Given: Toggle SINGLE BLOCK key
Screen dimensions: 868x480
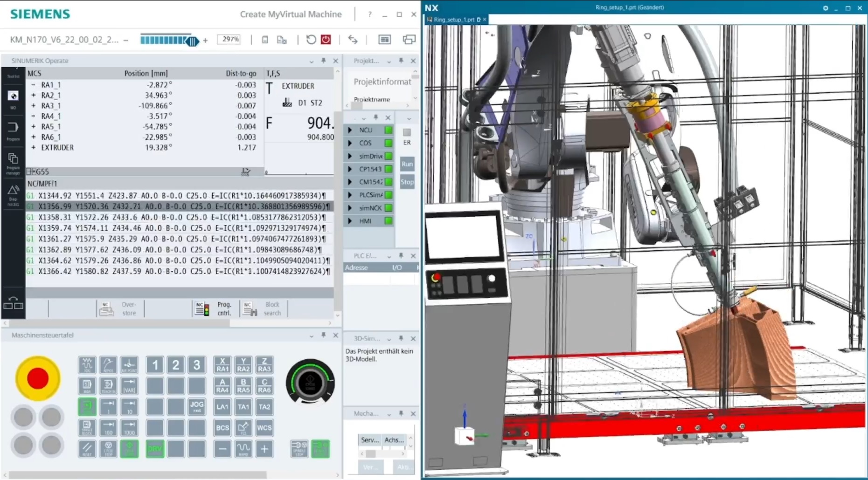Looking at the screenshot, I should [x=87, y=427].
